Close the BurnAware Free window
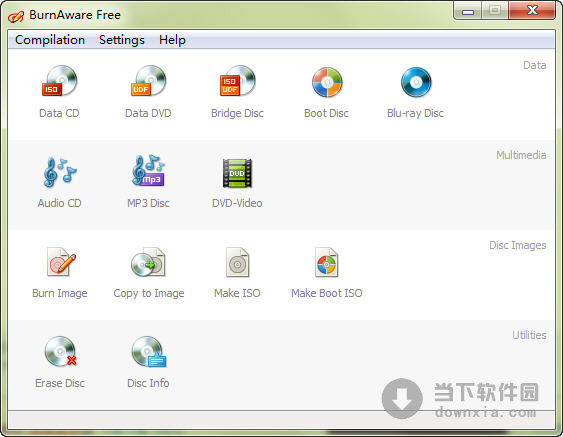This screenshot has height=437, width=563. pyautogui.click(x=532, y=11)
